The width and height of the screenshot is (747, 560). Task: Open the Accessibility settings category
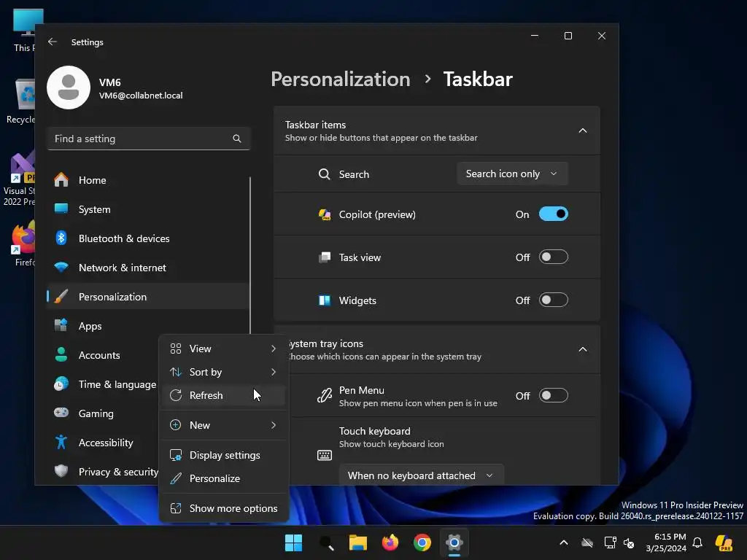click(102, 443)
